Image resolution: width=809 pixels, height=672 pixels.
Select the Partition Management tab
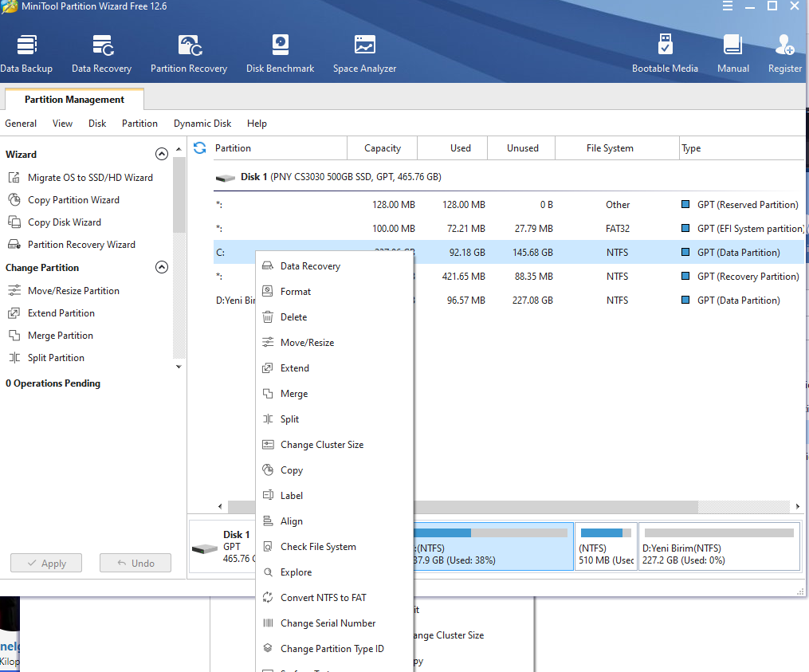point(74,100)
